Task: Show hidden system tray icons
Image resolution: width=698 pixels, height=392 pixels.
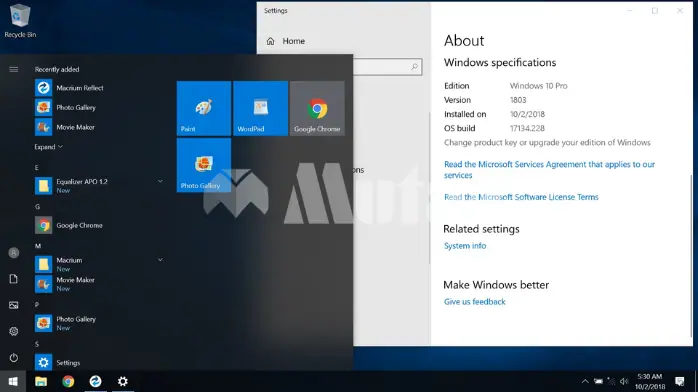Action: coord(585,381)
